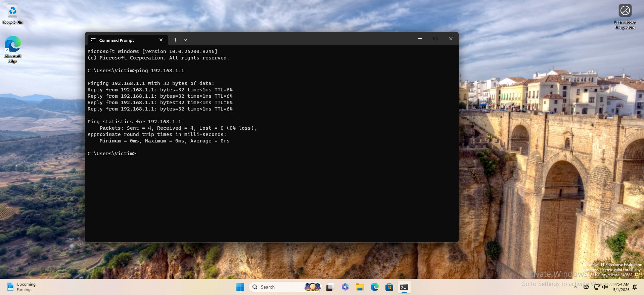Click the 'Minimum = 0ms, Maximum = 0ms' line
Viewport: 644px width, 295px height.
165,141
